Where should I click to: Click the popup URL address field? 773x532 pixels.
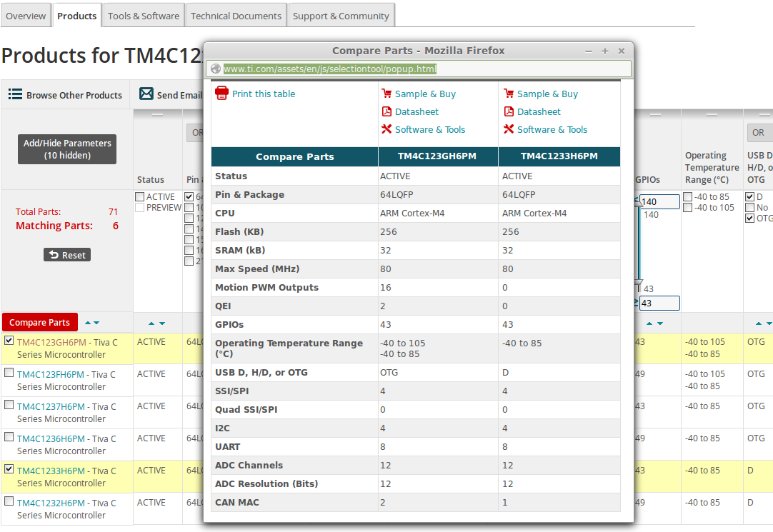click(419, 69)
